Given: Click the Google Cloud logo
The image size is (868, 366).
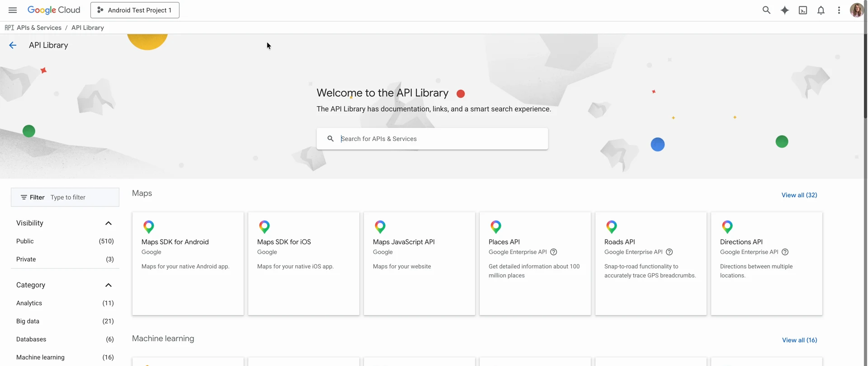Looking at the screenshot, I should (x=54, y=10).
